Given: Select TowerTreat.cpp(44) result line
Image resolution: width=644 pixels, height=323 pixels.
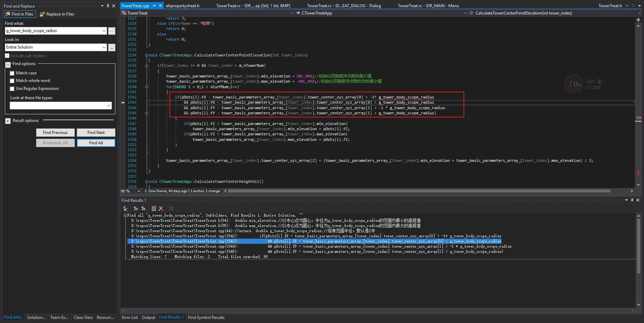Looking at the screenshot, I should (253, 231).
